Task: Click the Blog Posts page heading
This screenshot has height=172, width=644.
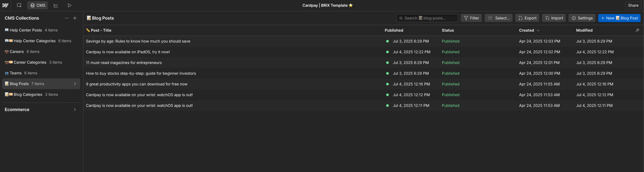Action: click(100, 18)
